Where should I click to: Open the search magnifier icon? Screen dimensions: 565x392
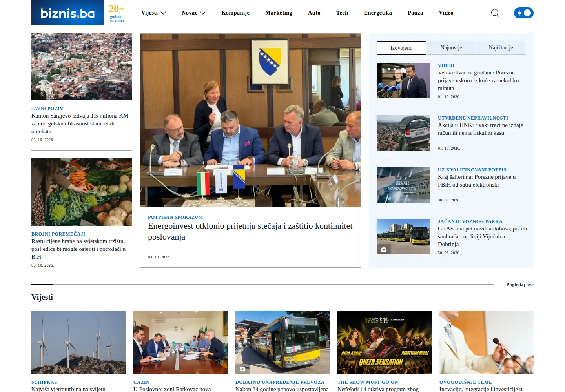click(x=495, y=13)
